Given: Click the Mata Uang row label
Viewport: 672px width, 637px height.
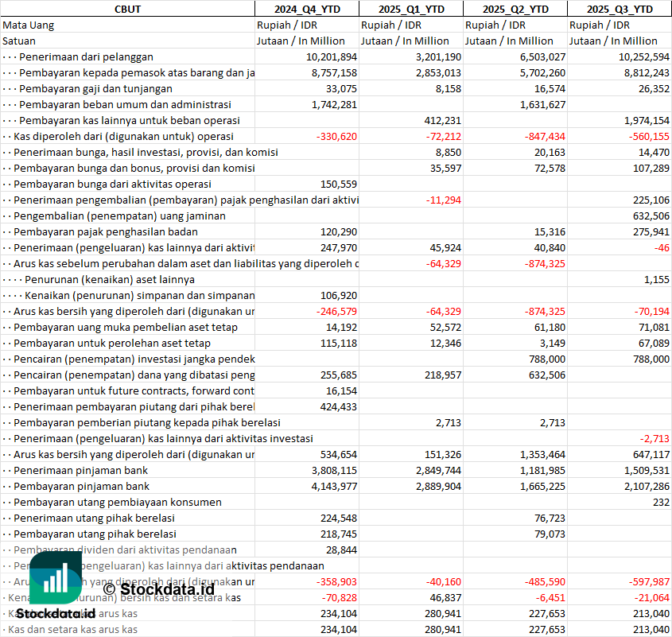Looking at the screenshot, I should [29, 25].
